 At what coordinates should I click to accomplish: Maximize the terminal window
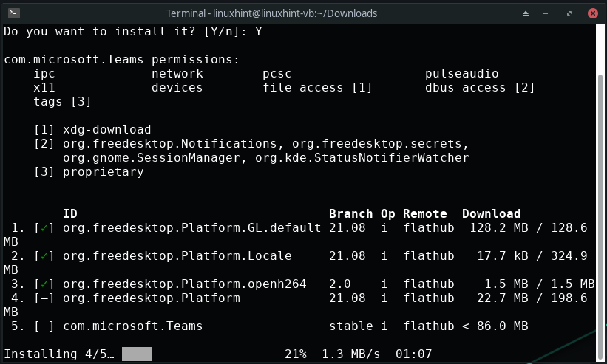coord(569,13)
